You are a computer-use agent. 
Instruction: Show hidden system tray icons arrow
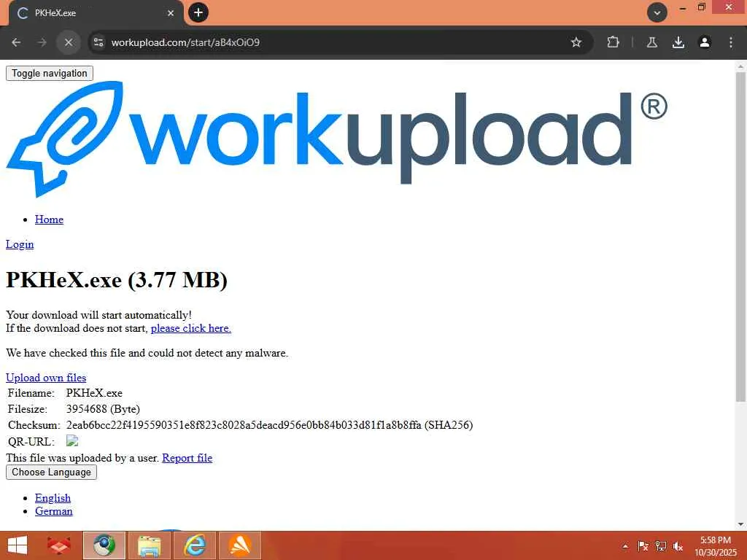coord(625,546)
